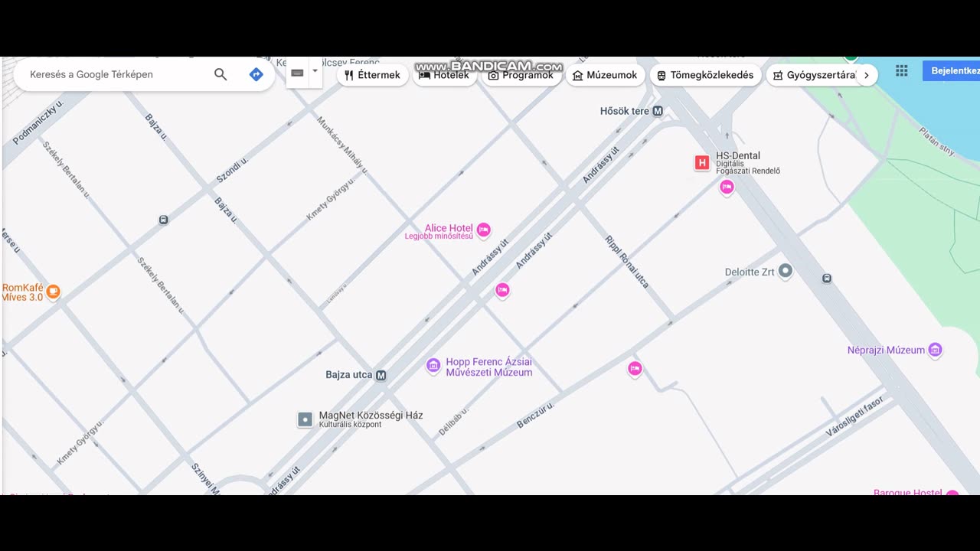Click the bus stop icon on Szondi u.
The height and width of the screenshot is (551, 980).
pyautogui.click(x=163, y=220)
